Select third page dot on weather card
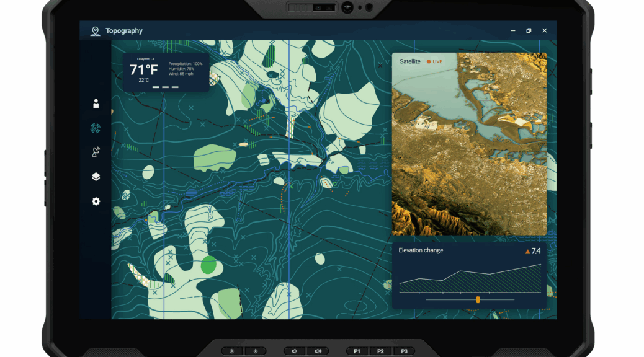The height and width of the screenshot is (357, 644). (175, 87)
